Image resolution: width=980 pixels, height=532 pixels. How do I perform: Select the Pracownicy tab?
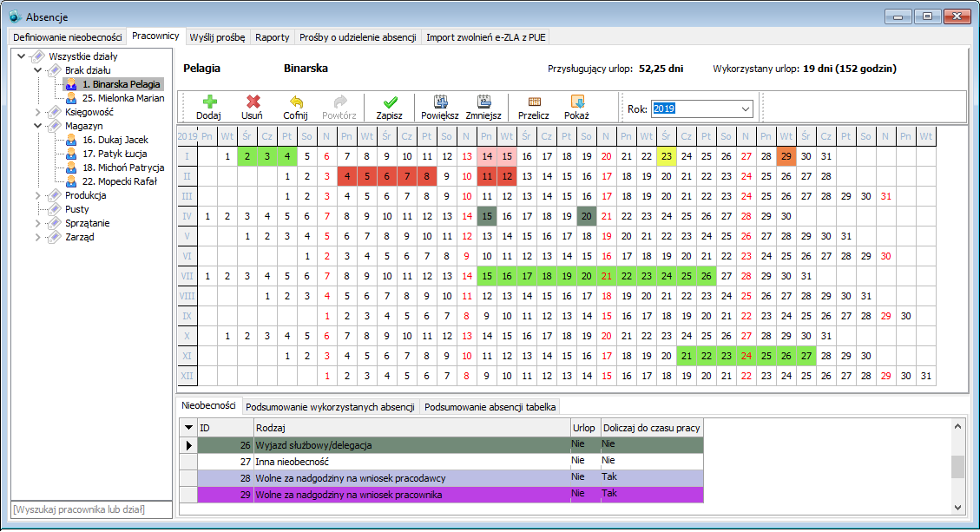(x=155, y=36)
